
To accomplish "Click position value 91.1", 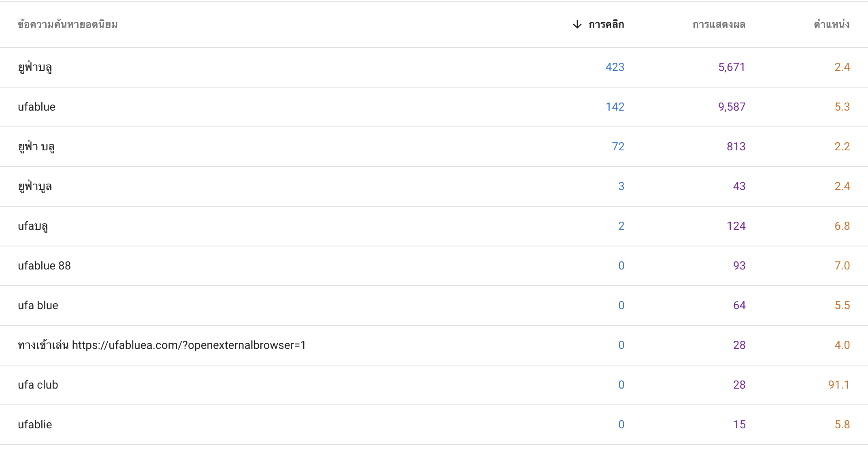I will point(839,385).
